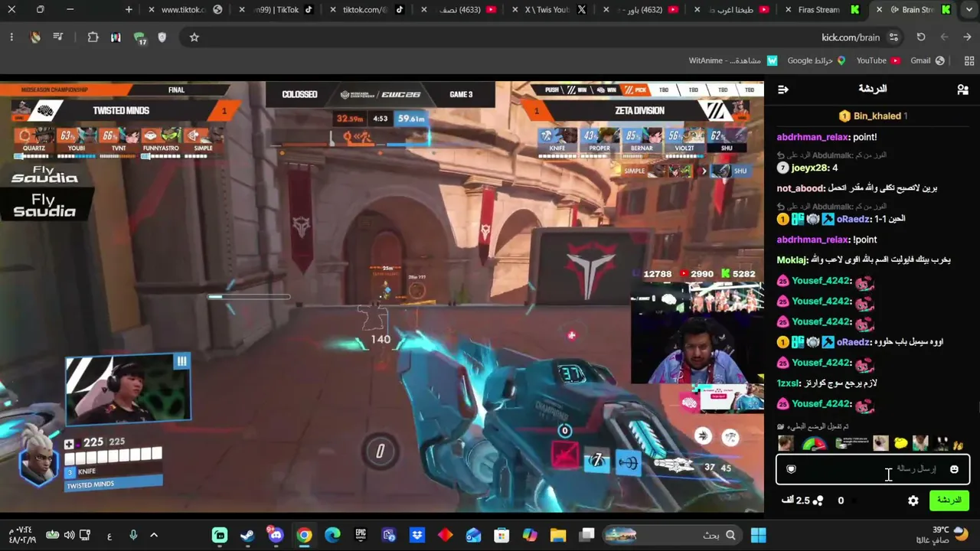The image size is (980, 551).
Task: Click the 1zxsl username in chat
Action: point(788,383)
